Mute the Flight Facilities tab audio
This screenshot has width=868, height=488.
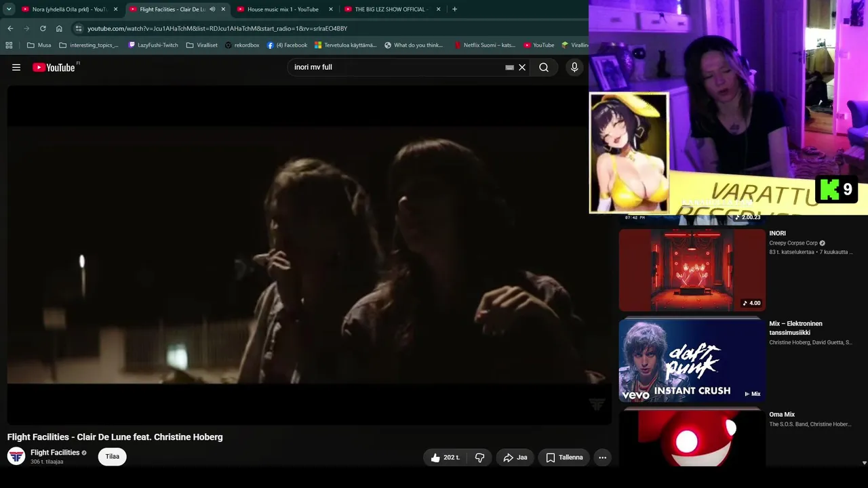pyautogui.click(x=212, y=9)
